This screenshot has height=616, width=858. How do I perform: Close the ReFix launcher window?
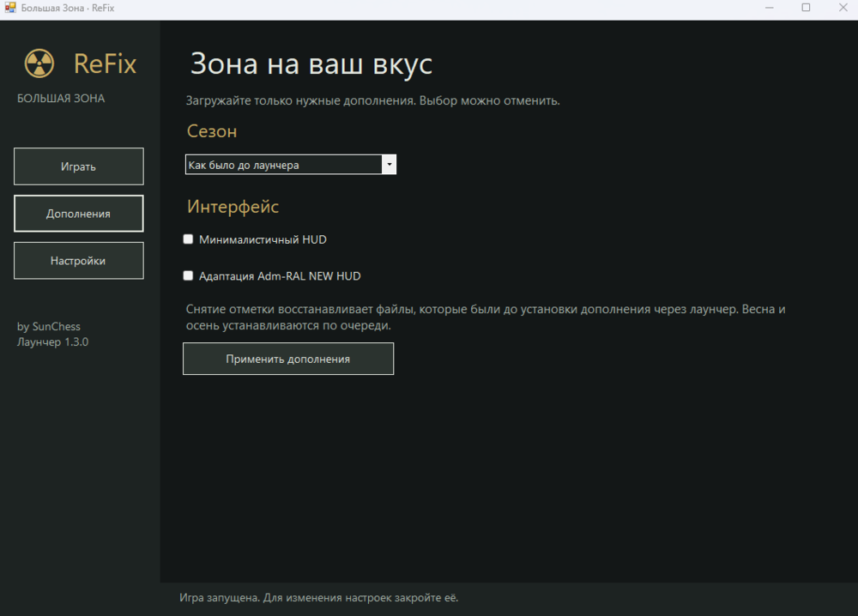coord(843,8)
